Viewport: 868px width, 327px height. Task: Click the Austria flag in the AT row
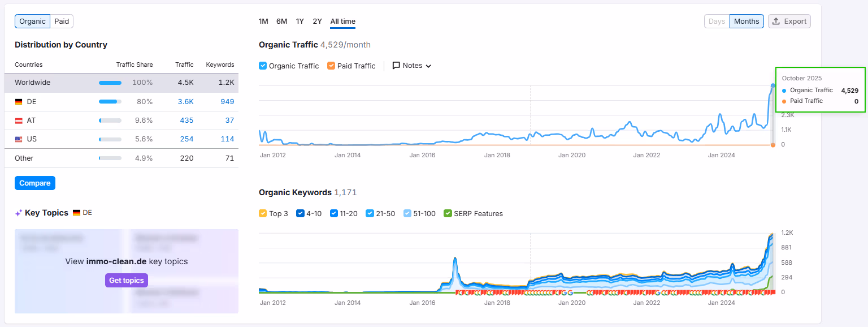click(19, 120)
